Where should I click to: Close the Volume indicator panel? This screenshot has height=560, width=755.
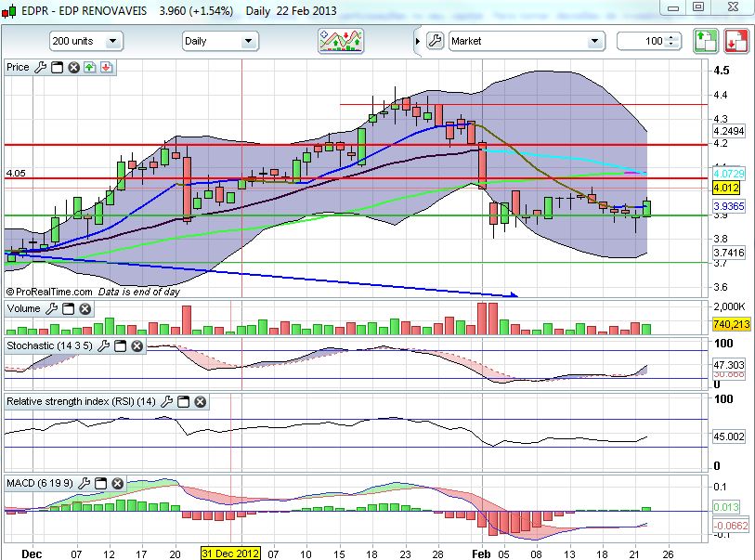pos(85,309)
